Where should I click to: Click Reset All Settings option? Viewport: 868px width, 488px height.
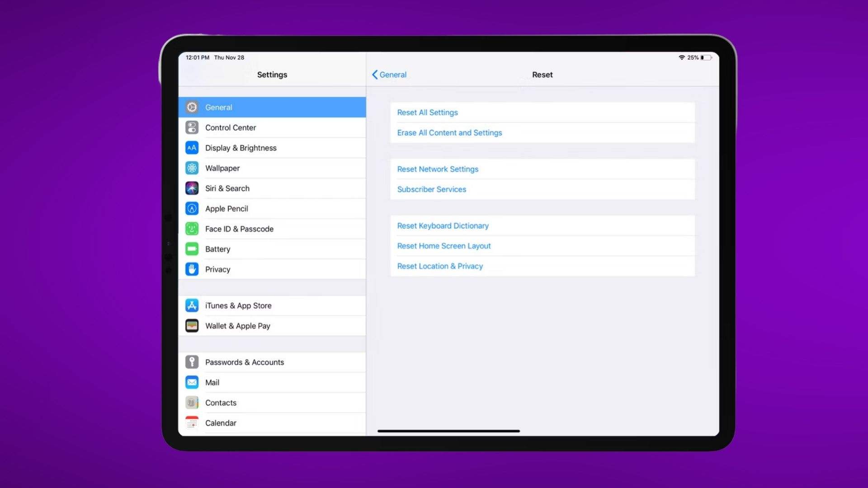point(427,112)
